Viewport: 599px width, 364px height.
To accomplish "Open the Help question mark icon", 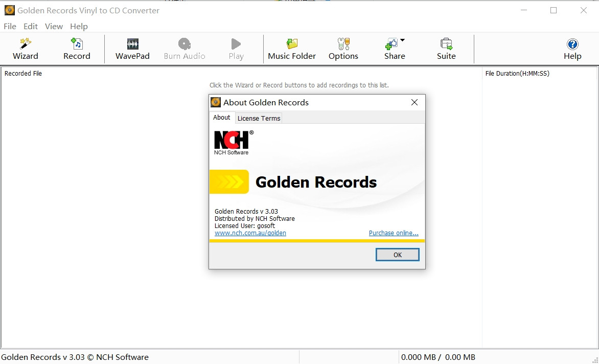I will [572, 44].
